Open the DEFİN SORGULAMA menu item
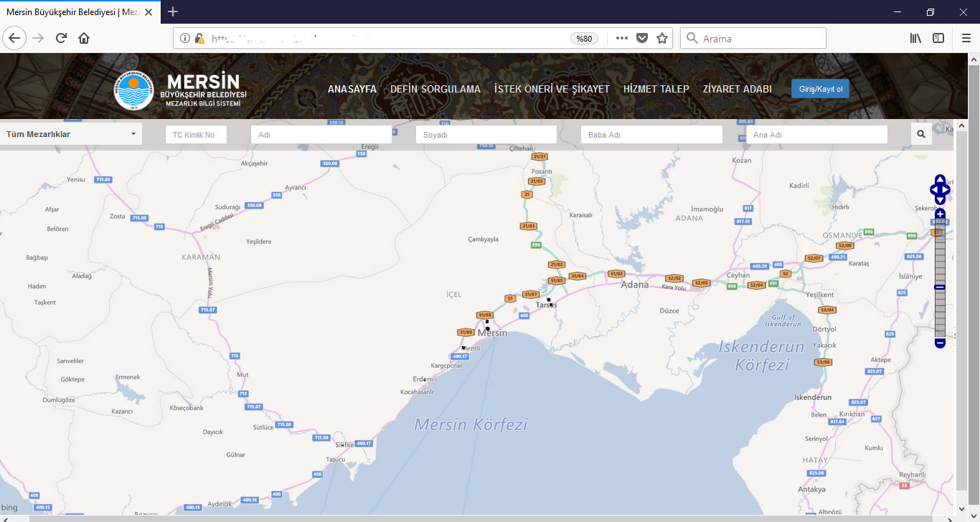This screenshot has width=980, height=522. [x=435, y=89]
